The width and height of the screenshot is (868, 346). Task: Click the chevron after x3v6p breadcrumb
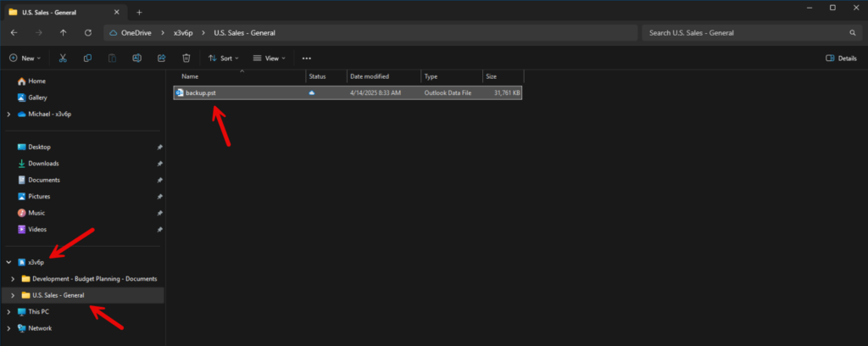(x=202, y=33)
